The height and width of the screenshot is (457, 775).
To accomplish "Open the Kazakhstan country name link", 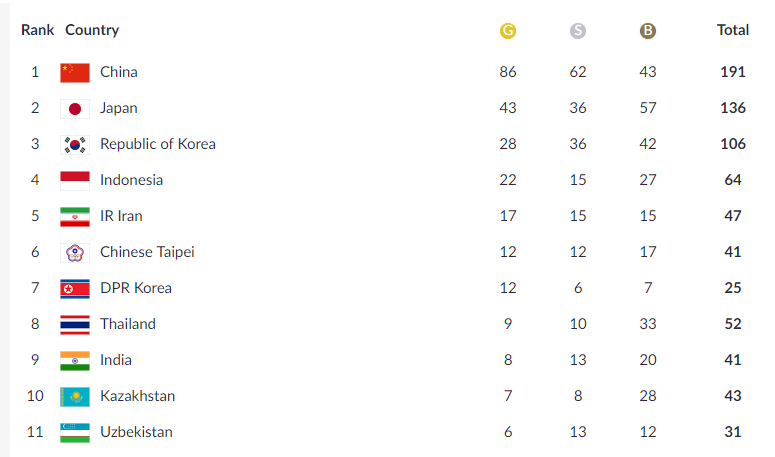I will click(x=137, y=396).
